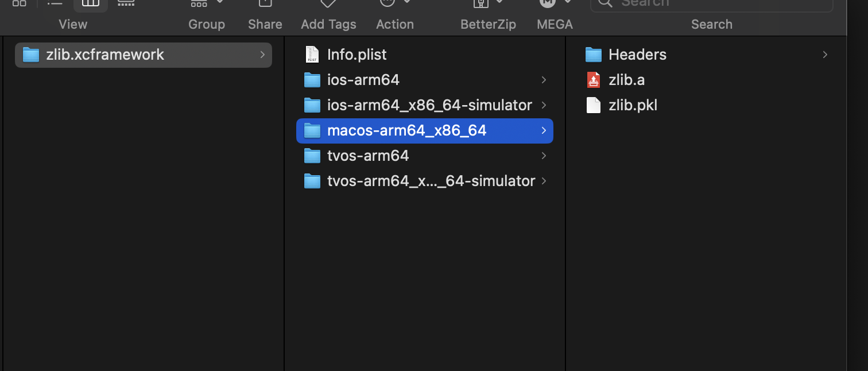Open the Group dropdown arrow
Viewport: 868px width, 371px height.
point(220,2)
